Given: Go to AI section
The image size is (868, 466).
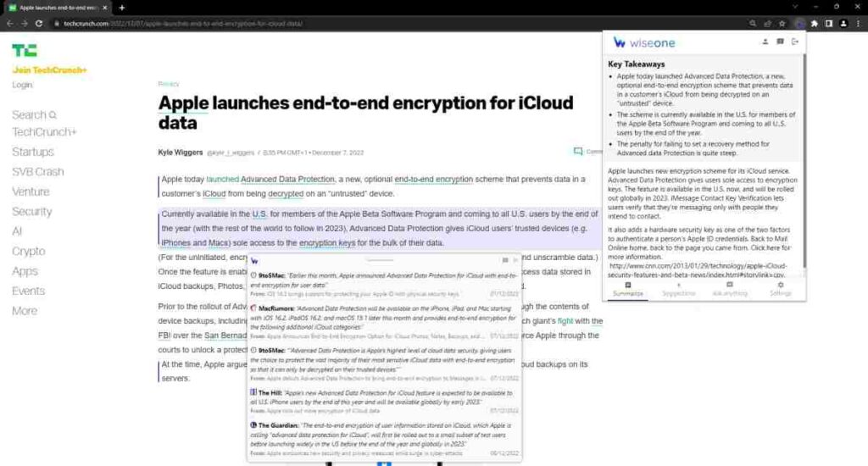Looking at the screenshot, I should [x=17, y=231].
